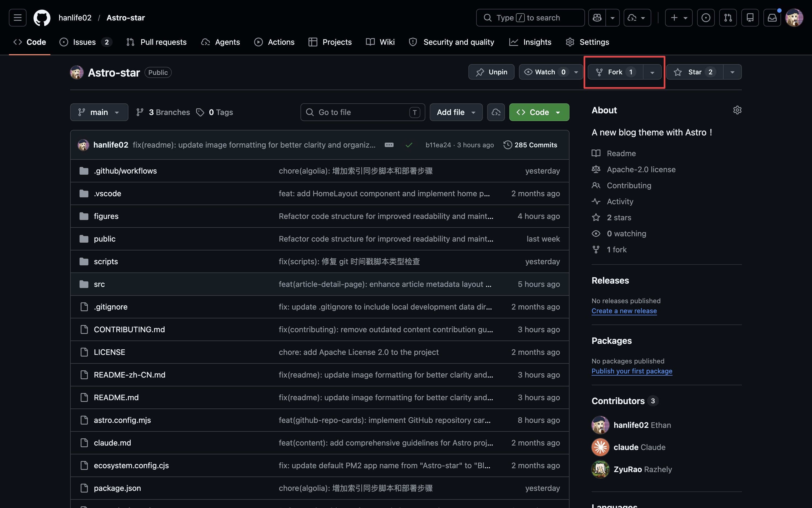Open the Security and quality tab
812x508 pixels.
pyautogui.click(x=452, y=42)
